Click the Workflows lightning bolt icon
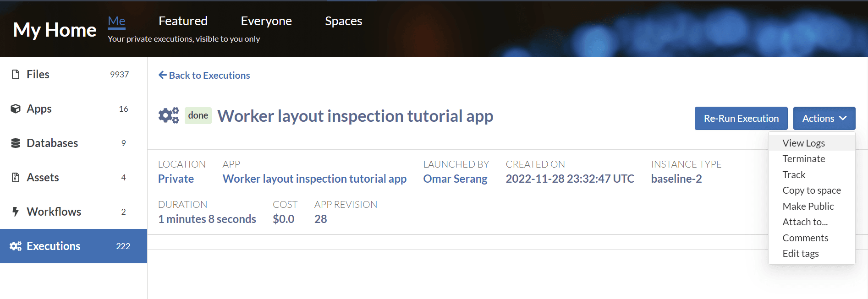 point(16,212)
